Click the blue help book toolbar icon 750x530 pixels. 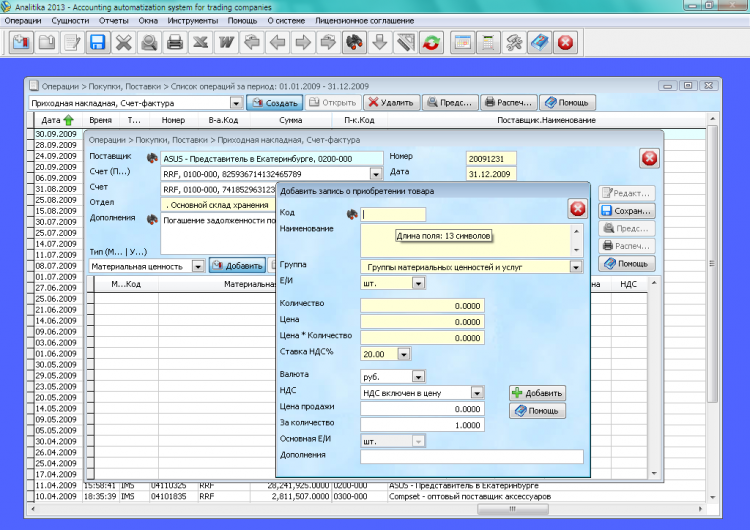tap(540, 43)
